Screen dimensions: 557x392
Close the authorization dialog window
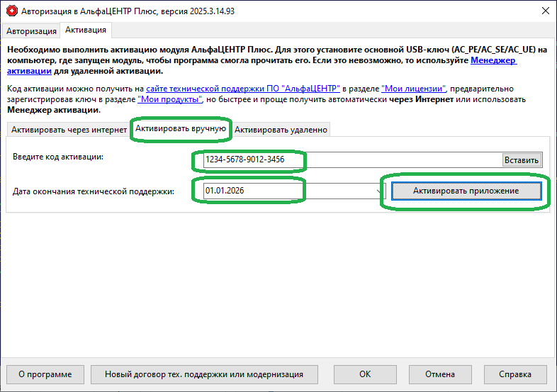(546, 11)
